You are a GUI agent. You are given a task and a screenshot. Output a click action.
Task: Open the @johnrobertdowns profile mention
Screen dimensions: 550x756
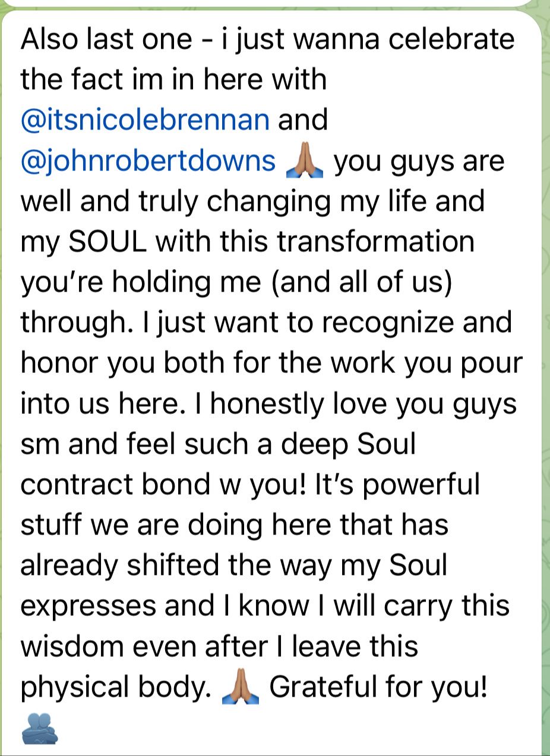tap(148, 160)
